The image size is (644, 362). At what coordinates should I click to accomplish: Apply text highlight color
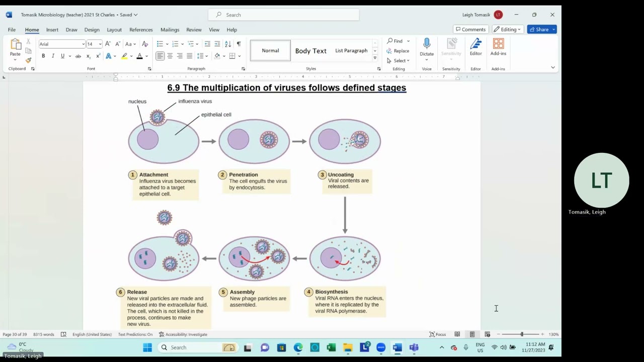[x=124, y=56]
